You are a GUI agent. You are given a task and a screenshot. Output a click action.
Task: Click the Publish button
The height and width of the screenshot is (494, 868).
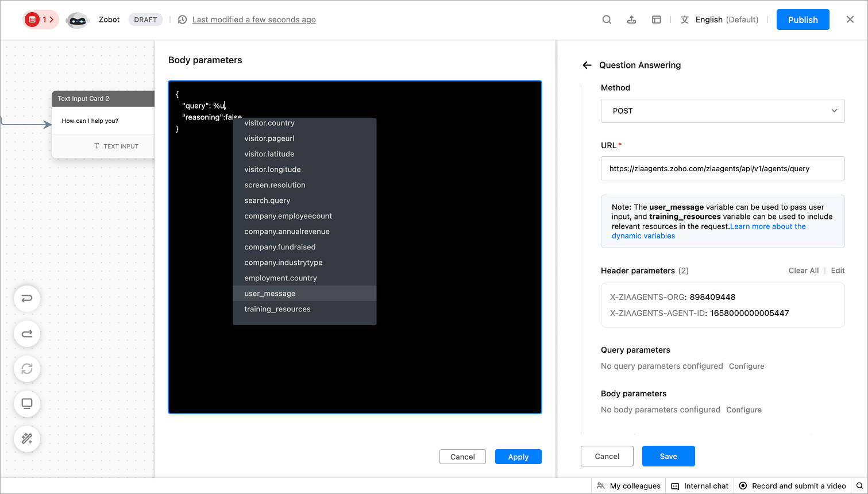pyautogui.click(x=803, y=20)
